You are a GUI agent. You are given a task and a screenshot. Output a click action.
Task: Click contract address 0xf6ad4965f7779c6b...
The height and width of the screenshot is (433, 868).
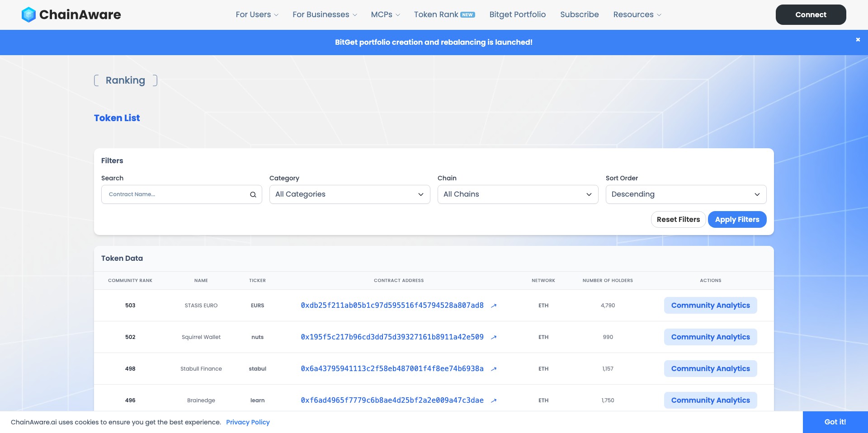coord(392,400)
